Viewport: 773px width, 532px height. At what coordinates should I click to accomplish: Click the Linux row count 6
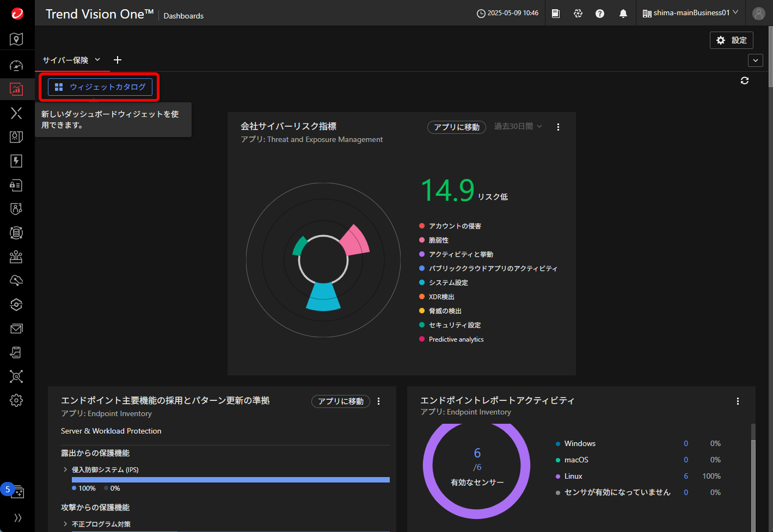pos(686,476)
